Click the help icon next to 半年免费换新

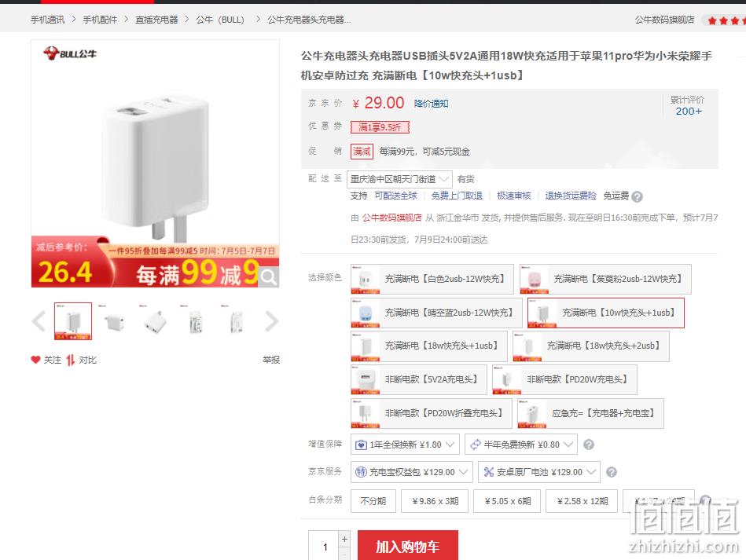(x=589, y=445)
